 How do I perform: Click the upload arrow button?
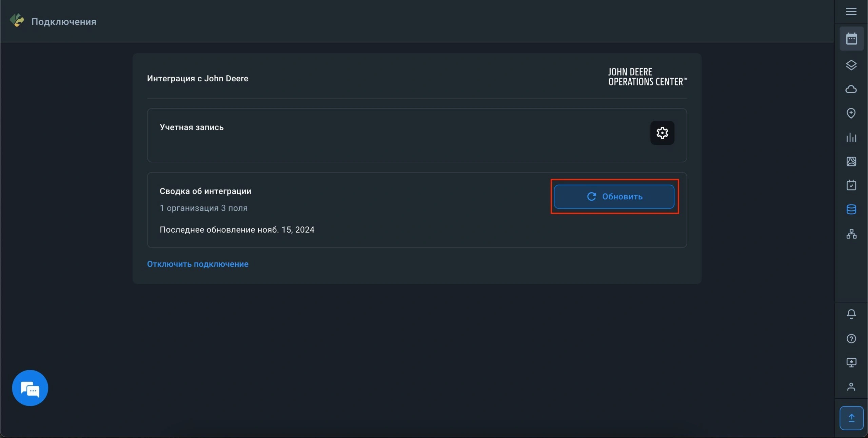(851, 418)
